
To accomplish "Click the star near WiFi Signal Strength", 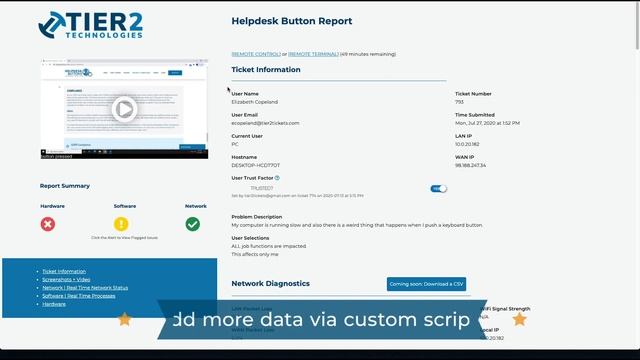I will pos(520,319).
